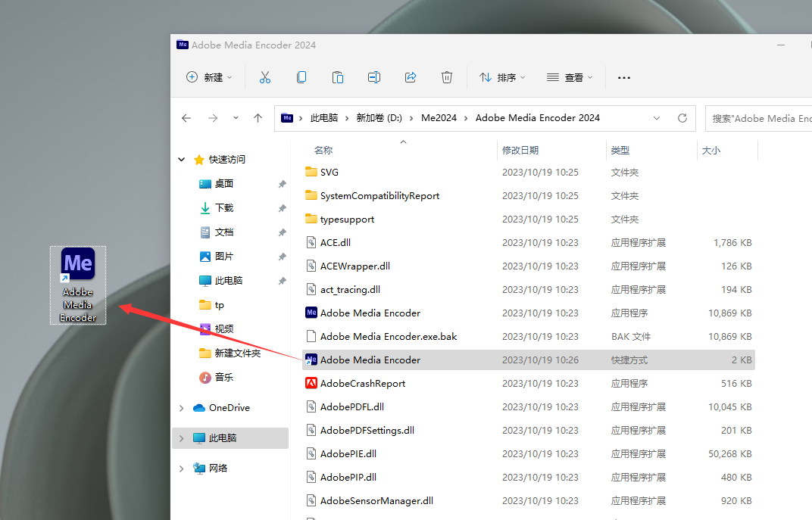Click the Rename icon in toolbar
Image resolution: width=812 pixels, height=520 pixels.
pyautogui.click(x=374, y=78)
